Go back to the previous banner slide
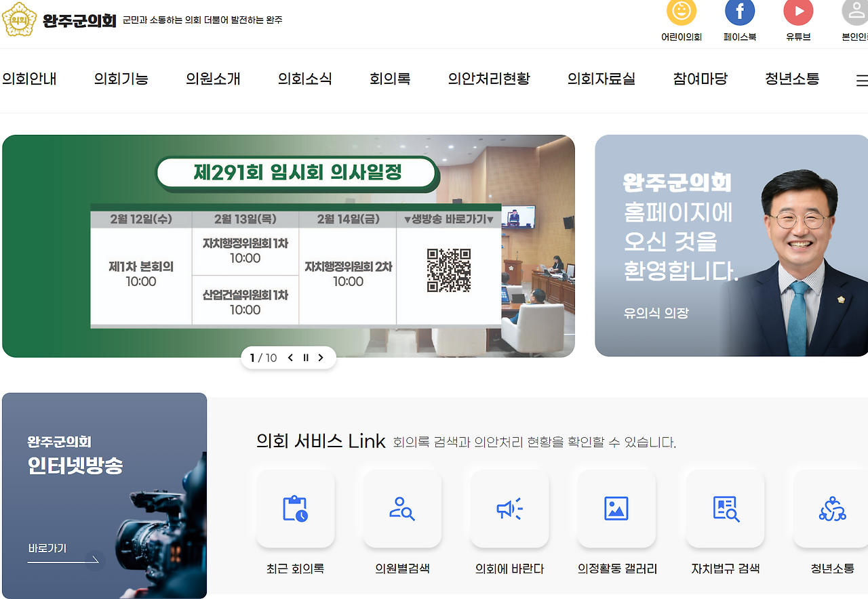The image size is (868, 599). pos(290,358)
